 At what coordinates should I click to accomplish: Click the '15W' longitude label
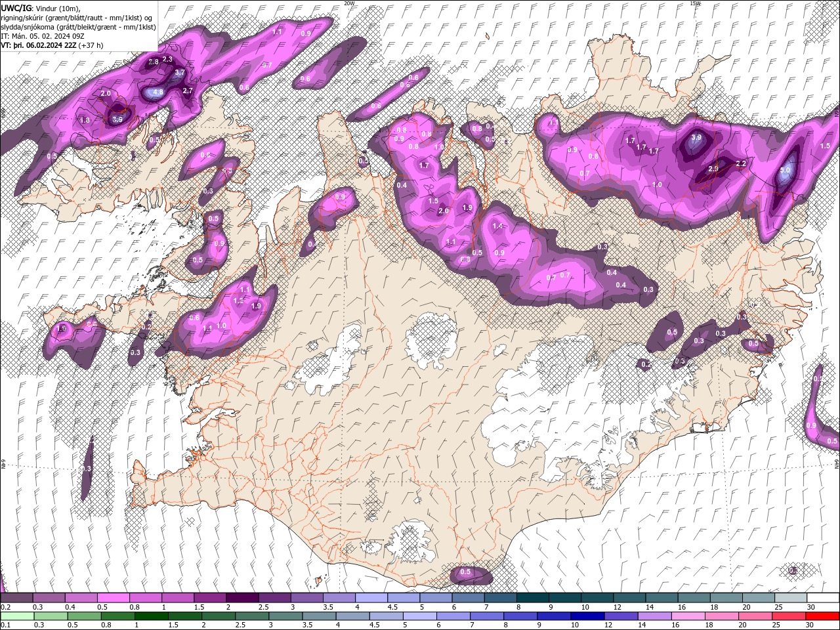pyautogui.click(x=695, y=3)
